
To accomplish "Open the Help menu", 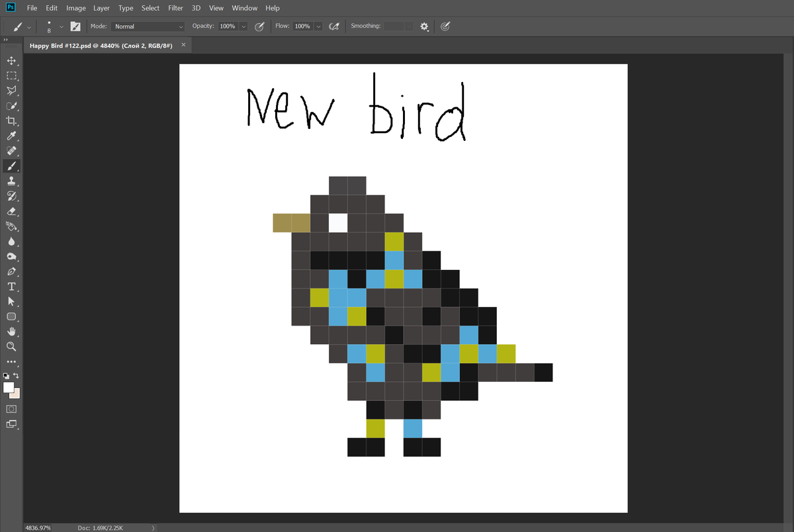I will (x=273, y=8).
